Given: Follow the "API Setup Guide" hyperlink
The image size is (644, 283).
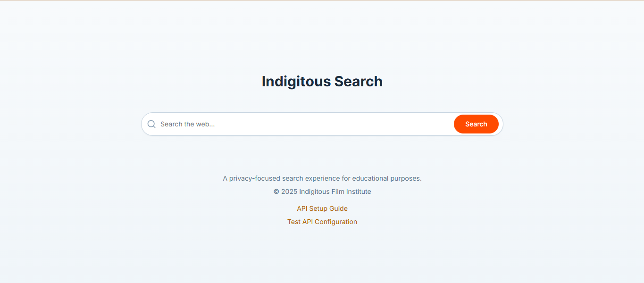Looking at the screenshot, I should [x=322, y=208].
